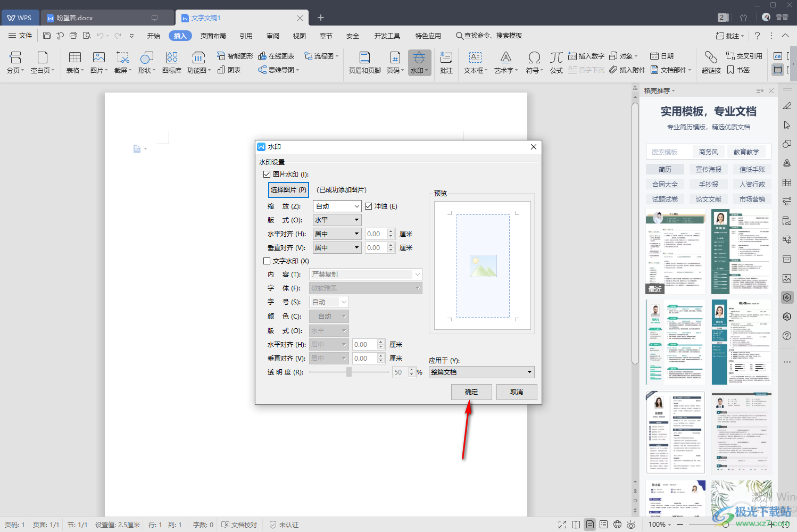The image size is (797, 532).
Task: Click the document vertical scrollbar
Action: [x=635, y=234]
